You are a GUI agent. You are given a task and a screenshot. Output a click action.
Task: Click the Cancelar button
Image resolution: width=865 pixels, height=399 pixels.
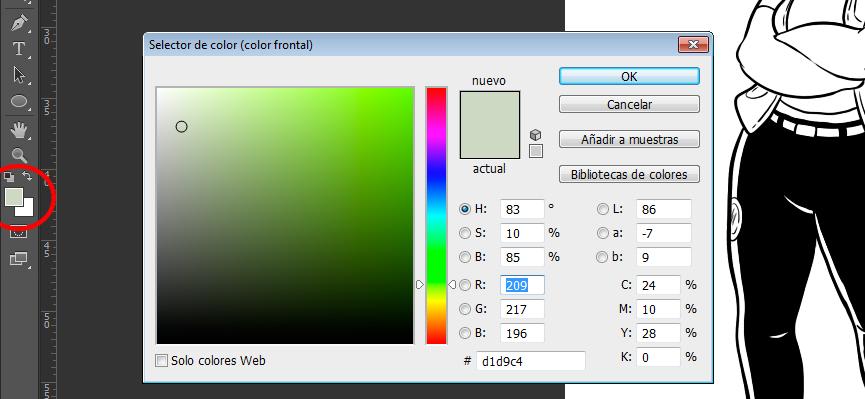click(x=629, y=104)
